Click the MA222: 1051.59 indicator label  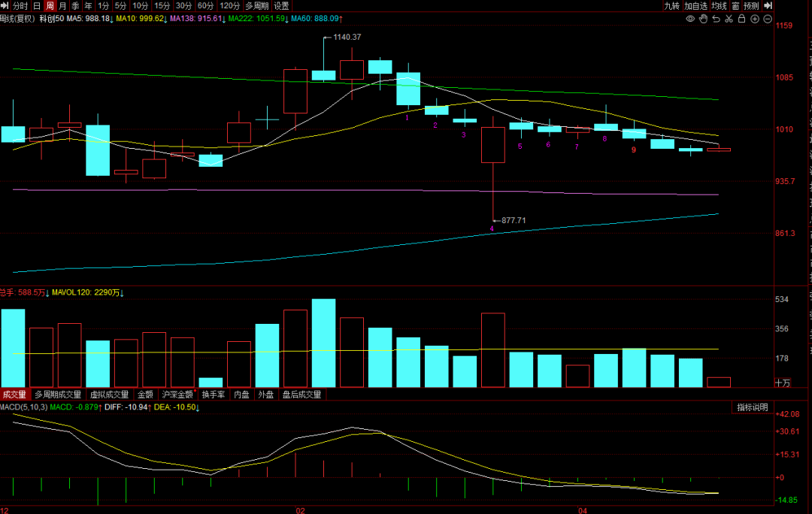(259, 19)
